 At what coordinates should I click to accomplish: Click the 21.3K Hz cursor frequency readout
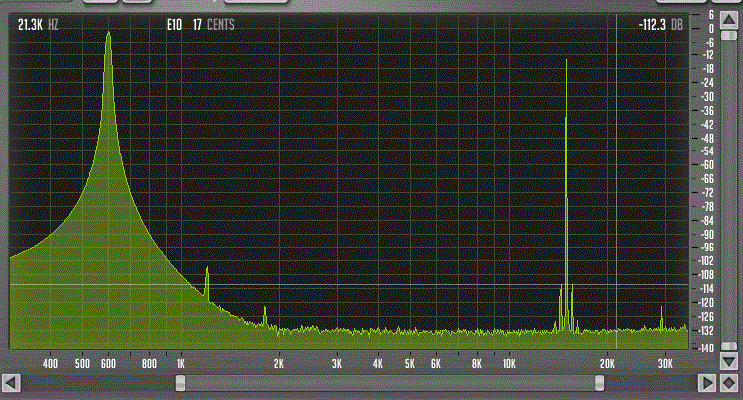(38, 25)
